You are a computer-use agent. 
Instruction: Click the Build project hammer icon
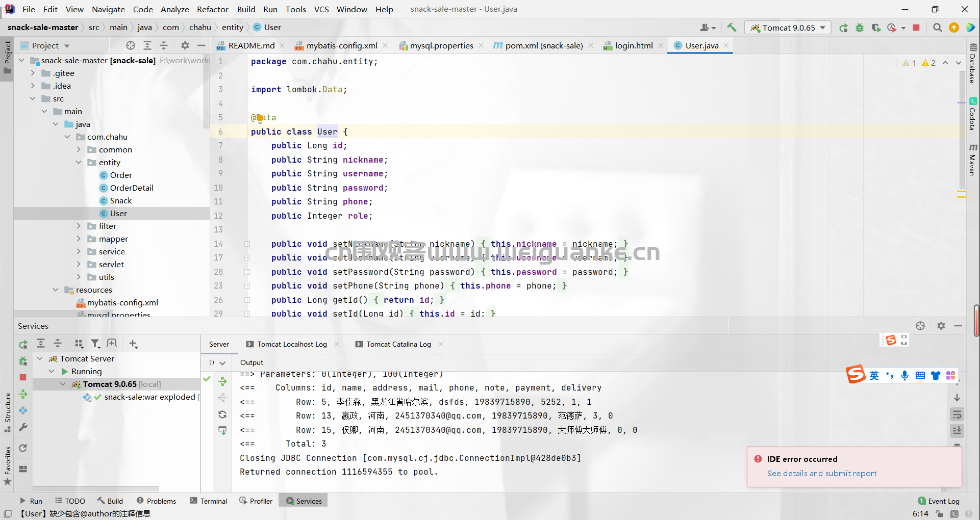click(732, 28)
